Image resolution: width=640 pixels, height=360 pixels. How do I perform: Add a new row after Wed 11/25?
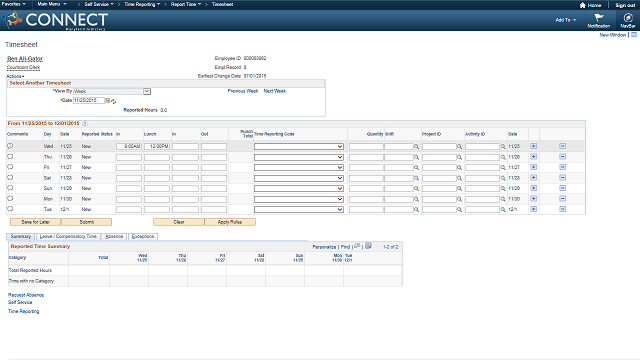533,146
